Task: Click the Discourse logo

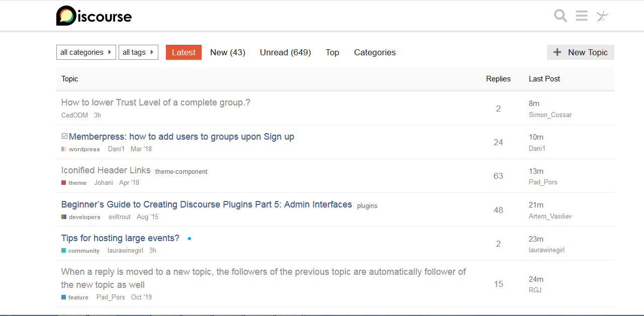Action: pyautogui.click(x=94, y=16)
